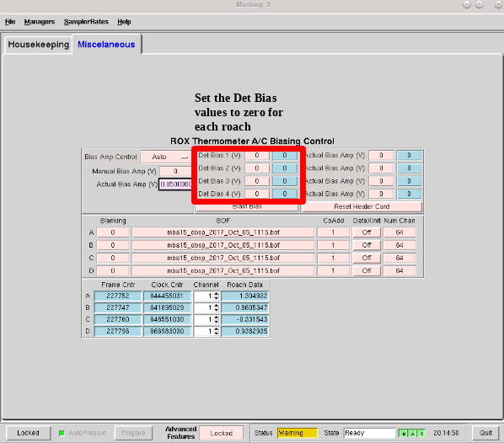Toggle DataXInit Off button for row A
Viewport: 504px width, 443px height.
click(367, 232)
